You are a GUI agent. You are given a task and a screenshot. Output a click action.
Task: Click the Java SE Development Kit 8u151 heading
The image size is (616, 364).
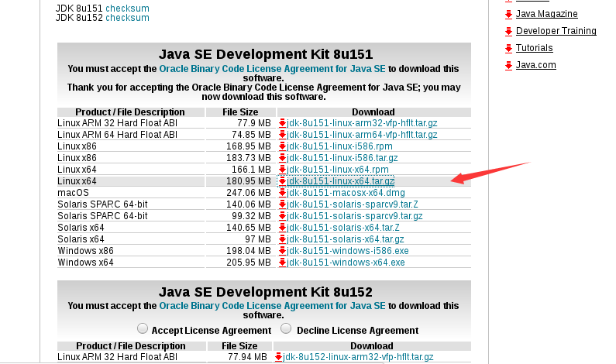click(266, 54)
